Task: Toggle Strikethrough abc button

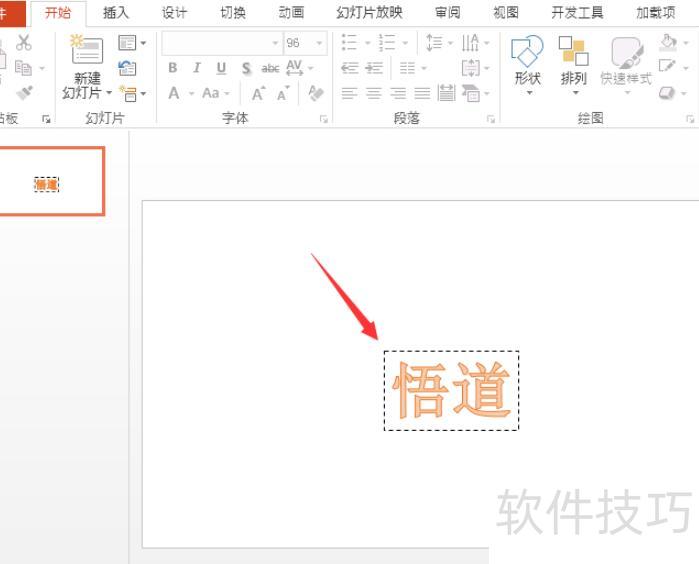Action: 270,68
